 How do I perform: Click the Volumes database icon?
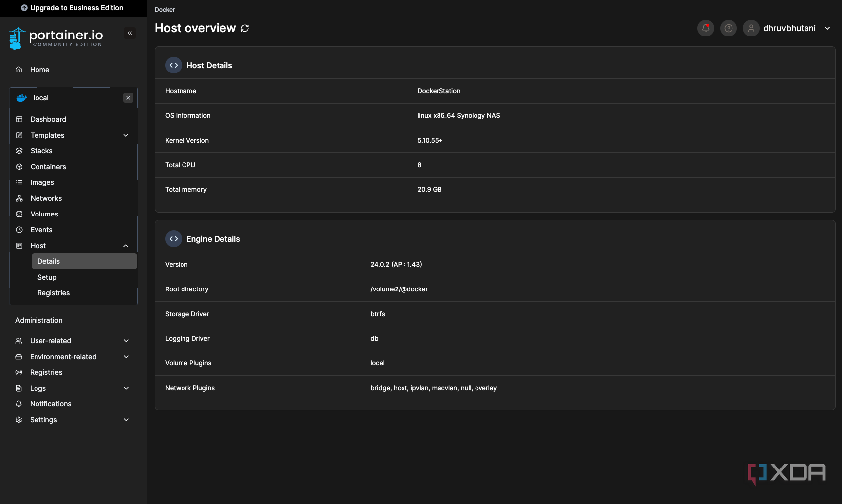[19, 214]
